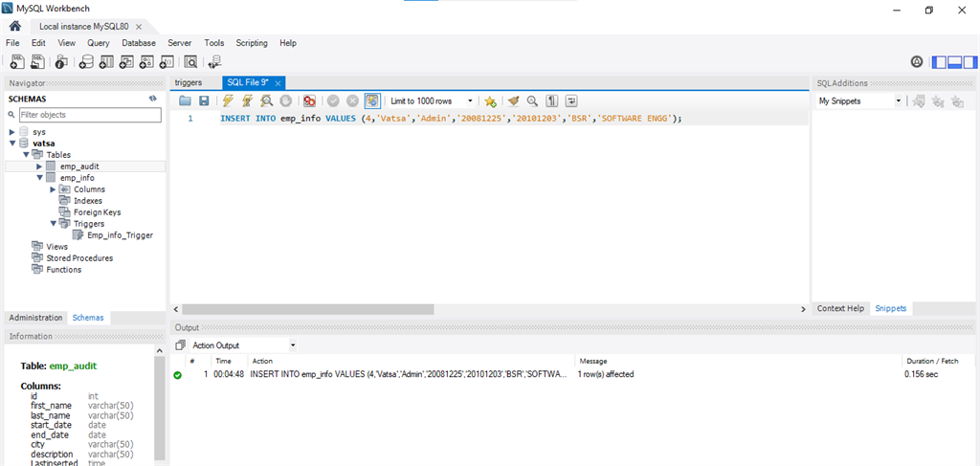
Task: Create a new function icon
Action: point(167,61)
